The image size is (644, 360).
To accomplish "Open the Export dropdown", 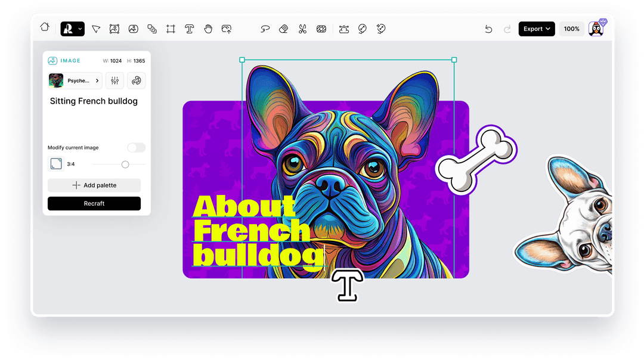I will [536, 29].
